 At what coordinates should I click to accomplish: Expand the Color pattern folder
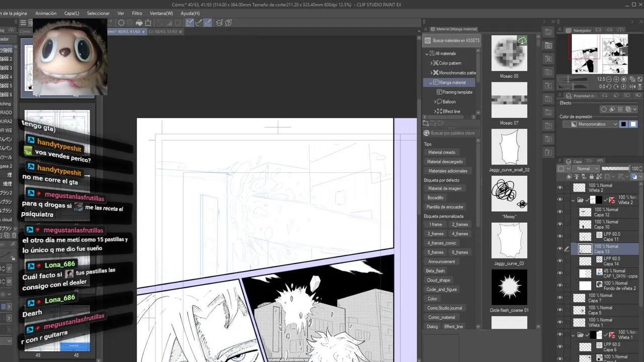(431, 63)
